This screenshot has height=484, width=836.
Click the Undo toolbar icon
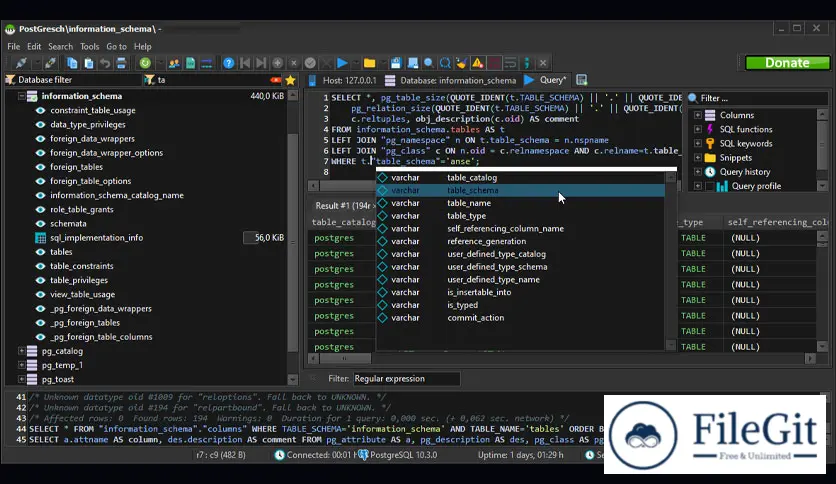coord(105,63)
